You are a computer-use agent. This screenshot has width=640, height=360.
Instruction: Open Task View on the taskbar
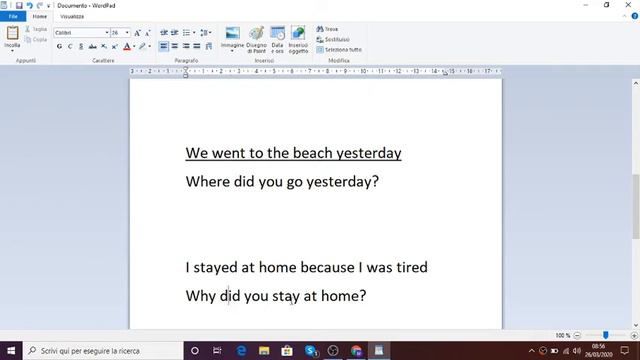tap(217, 351)
